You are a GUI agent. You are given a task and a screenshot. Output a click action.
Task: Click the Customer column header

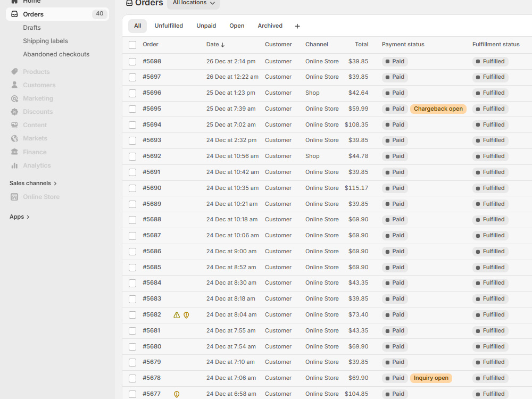tap(278, 45)
